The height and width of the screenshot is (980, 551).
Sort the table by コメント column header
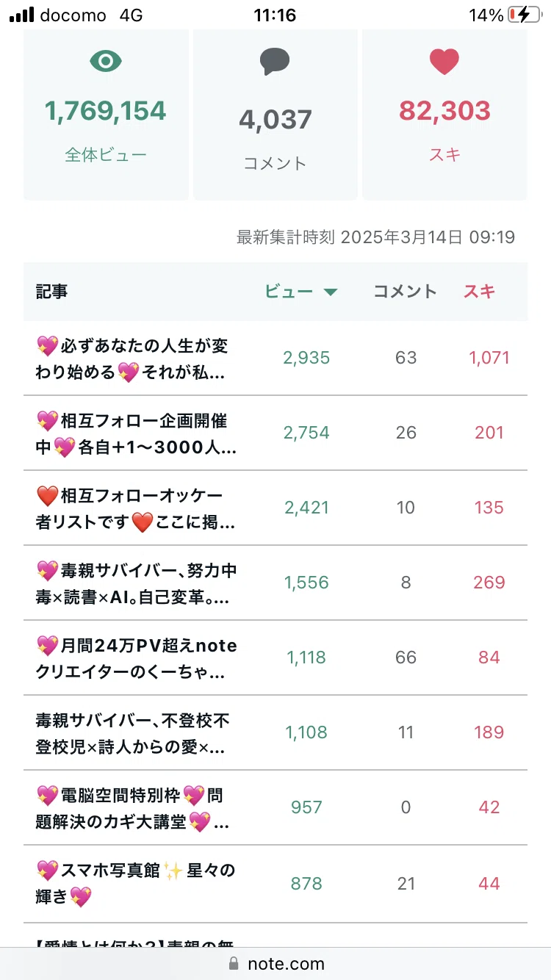point(406,292)
